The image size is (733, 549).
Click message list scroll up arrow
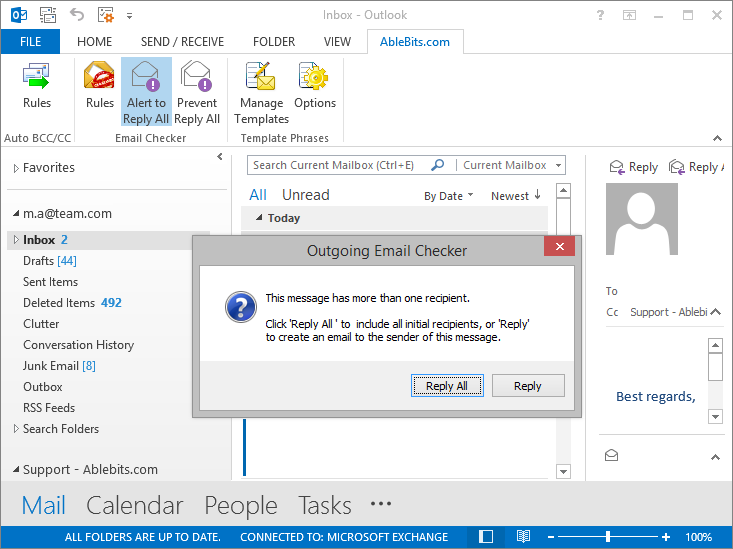pyautogui.click(x=563, y=190)
